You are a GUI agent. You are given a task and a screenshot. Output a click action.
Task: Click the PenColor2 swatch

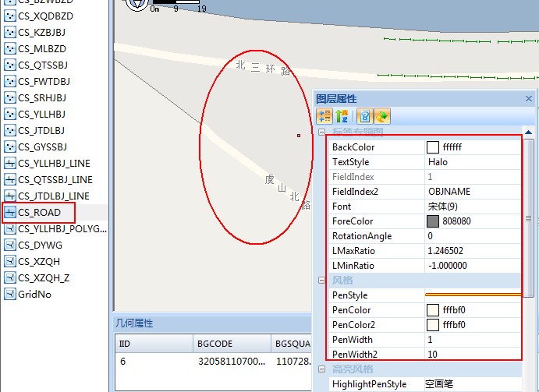(433, 325)
